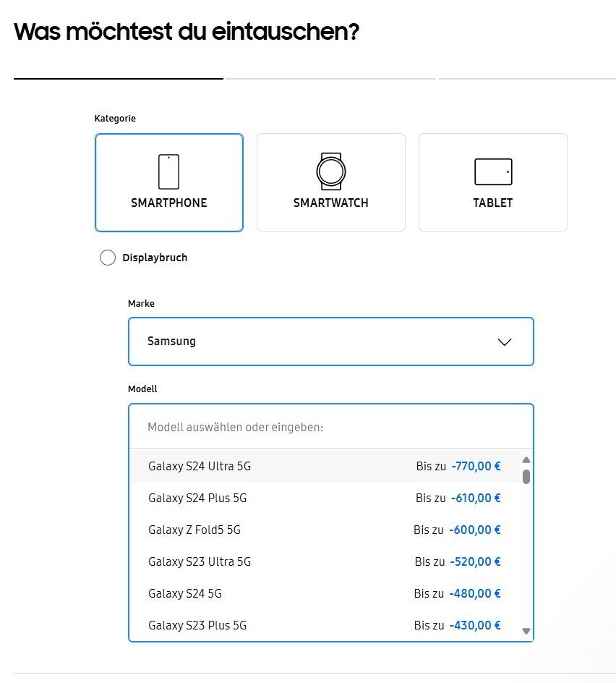This screenshot has height=683, width=616.
Task: Select Galaxy Z Fold5 5G option
Action: (194, 530)
